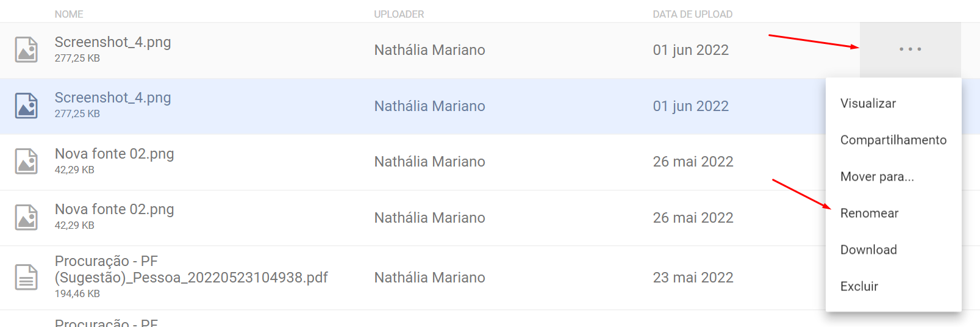
Task: Select Download in the context menu
Action: [868, 250]
